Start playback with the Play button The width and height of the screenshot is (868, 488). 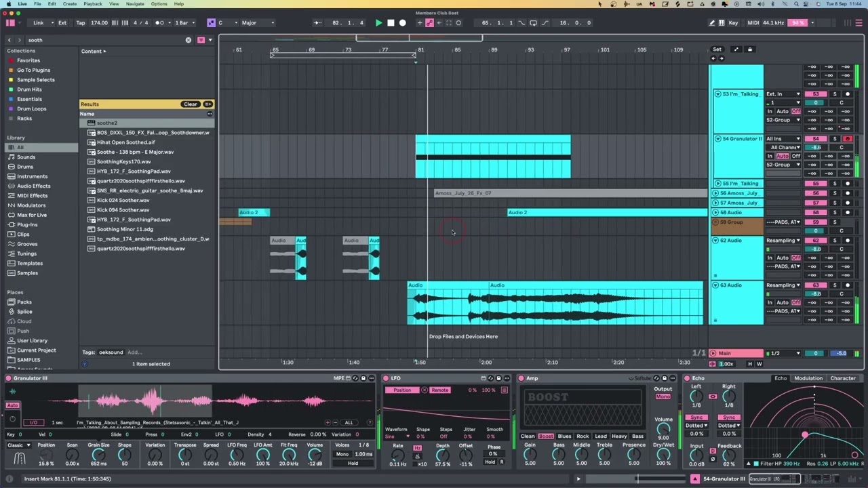tap(378, 23)
